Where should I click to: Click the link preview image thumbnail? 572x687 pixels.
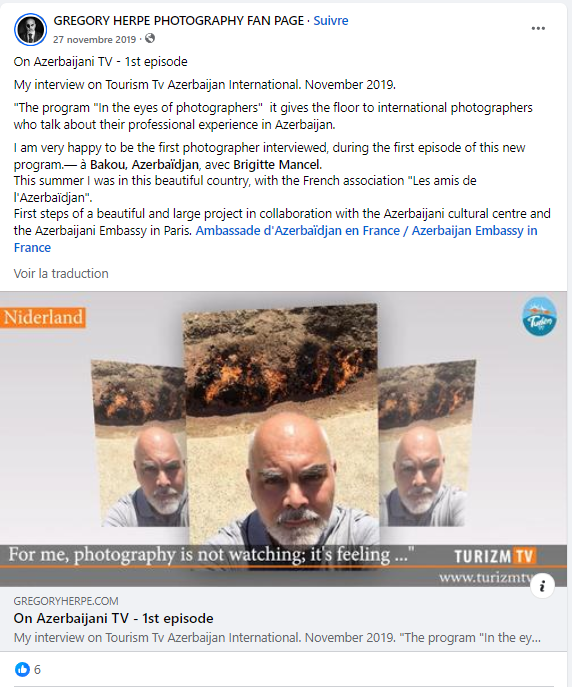[283, 439]
